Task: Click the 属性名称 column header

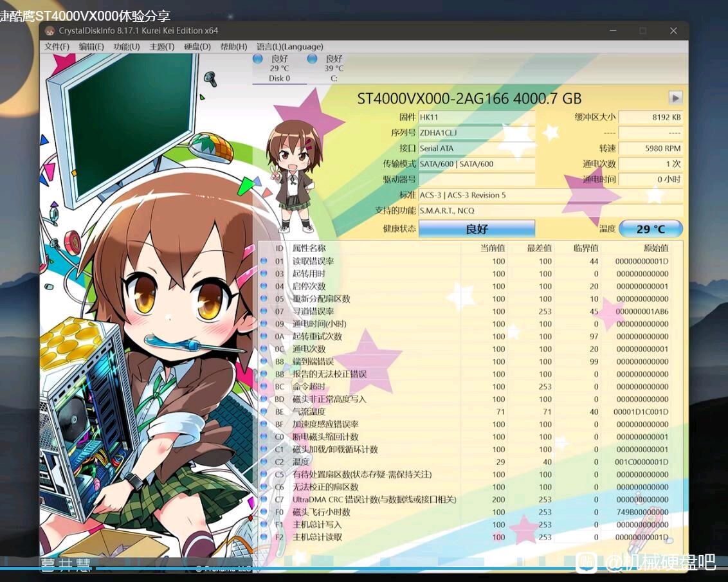Action: point(309,248)
